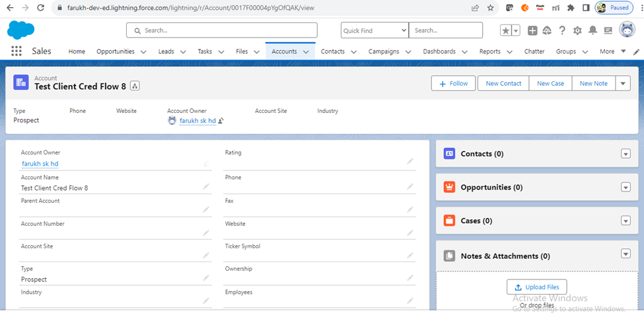Expand more actions dropdown beside New Note

tap(623, 83)
